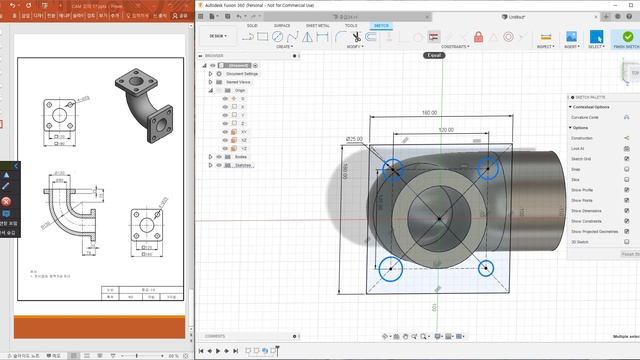
Task: Collapse the Options section in Sketch Palette
Action: click(x=571, y=128)
